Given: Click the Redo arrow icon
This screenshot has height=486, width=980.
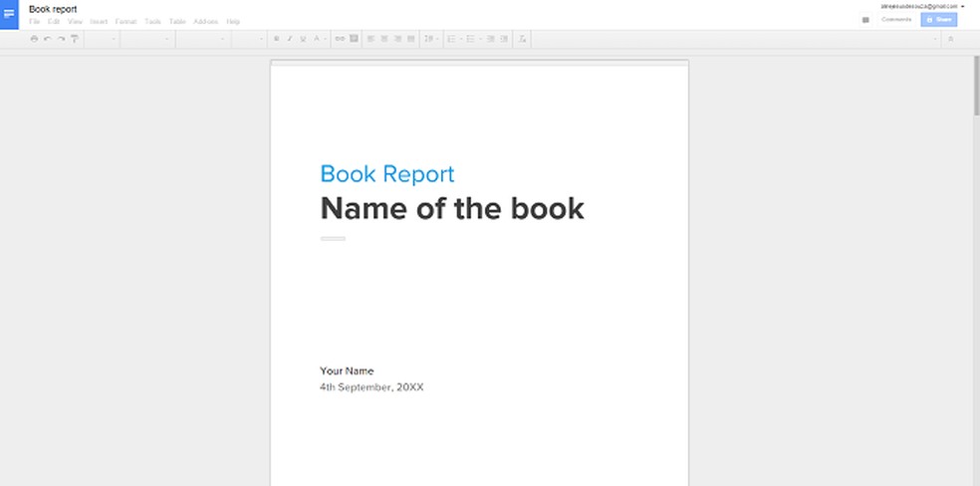Looking at the screenshot, I should point(61,39).
